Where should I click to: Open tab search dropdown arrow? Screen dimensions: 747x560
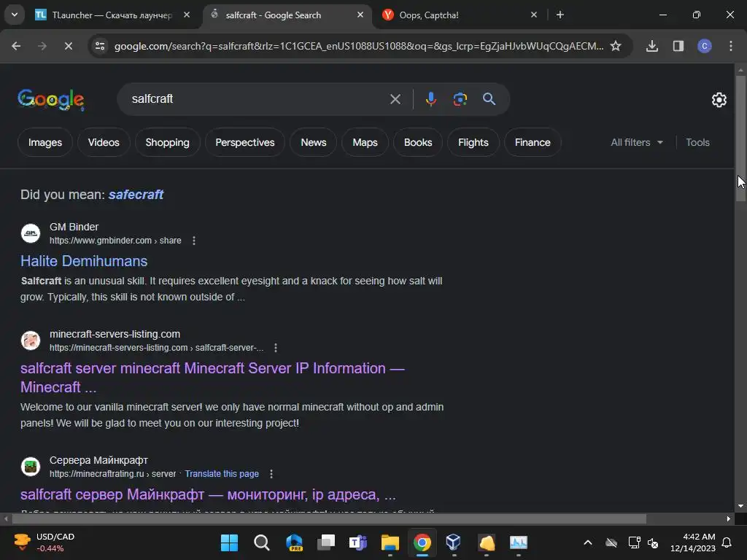point(15,15)
